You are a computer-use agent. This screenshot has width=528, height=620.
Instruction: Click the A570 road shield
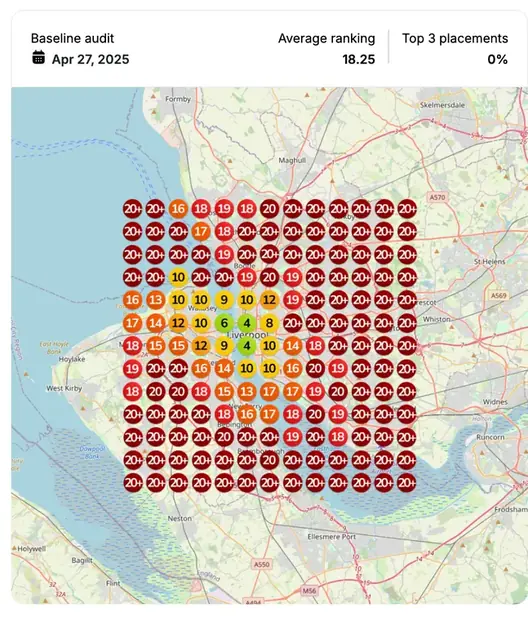tap(437, 197)
